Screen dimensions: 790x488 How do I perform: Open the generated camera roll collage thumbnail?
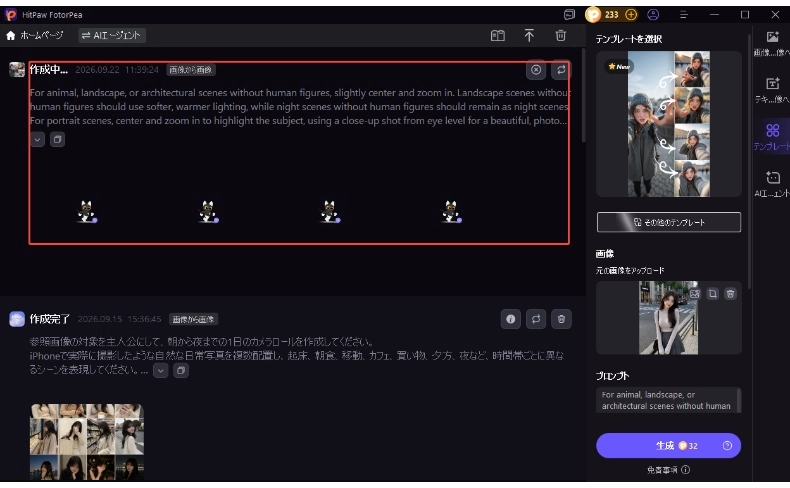click(87, 442)
